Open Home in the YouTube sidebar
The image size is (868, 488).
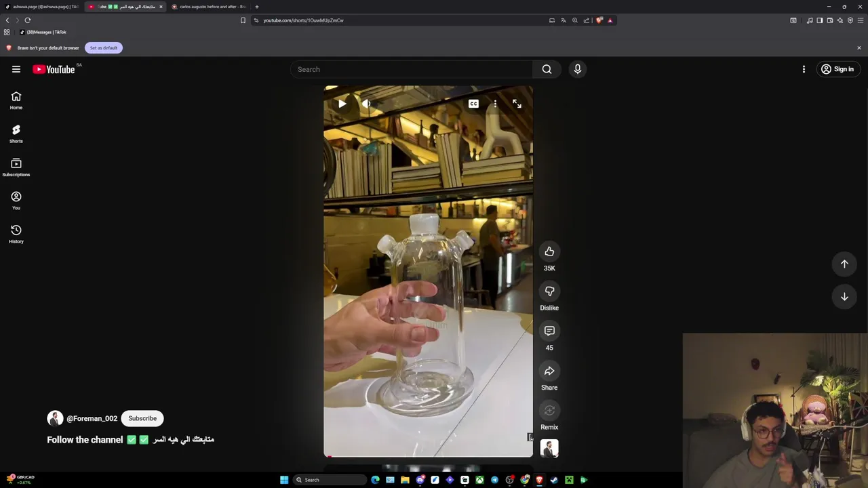tap(16, 100)
